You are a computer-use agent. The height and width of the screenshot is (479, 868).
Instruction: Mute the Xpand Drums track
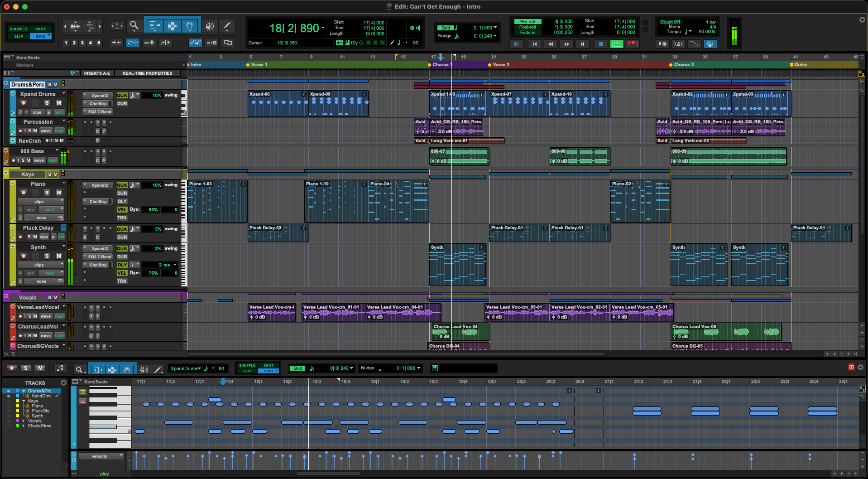coord(59,103)
